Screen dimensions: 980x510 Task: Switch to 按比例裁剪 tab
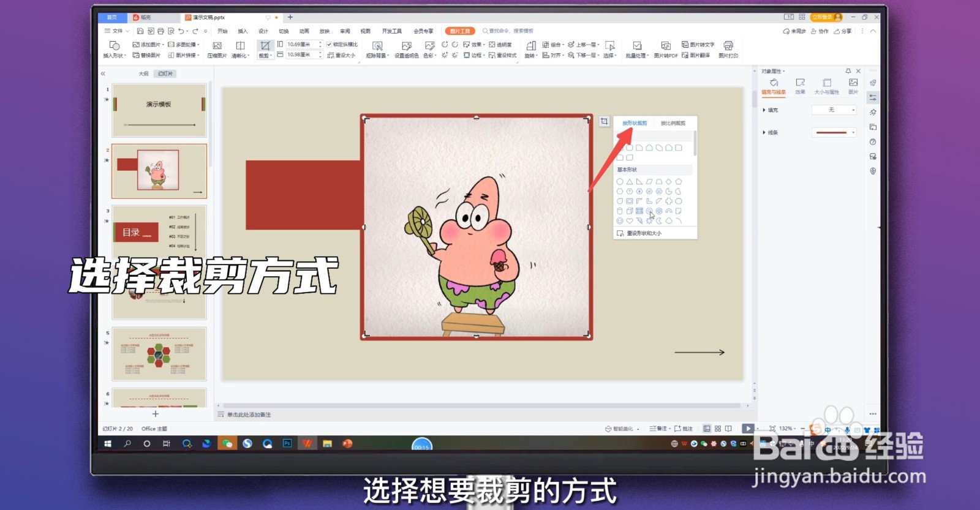pyautogui.click(x=673, y=123)
